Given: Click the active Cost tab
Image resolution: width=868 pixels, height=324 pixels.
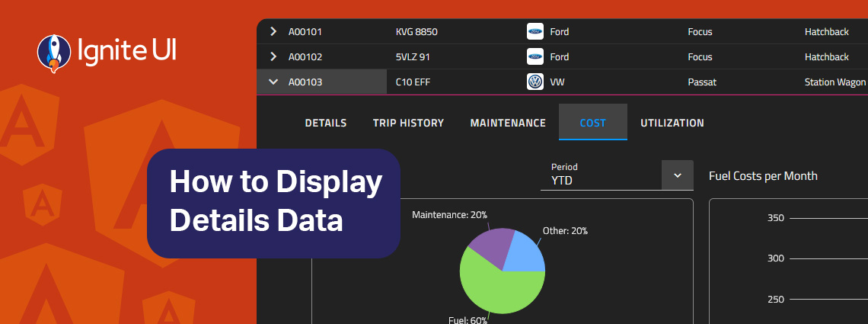Looking at the screenshot, I should [x=592, y=123].
